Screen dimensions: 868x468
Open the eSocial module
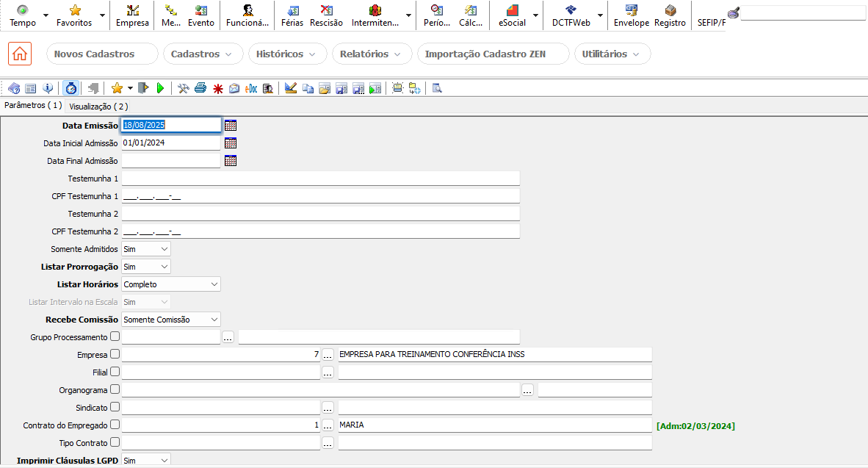click(x=512, y=15)
